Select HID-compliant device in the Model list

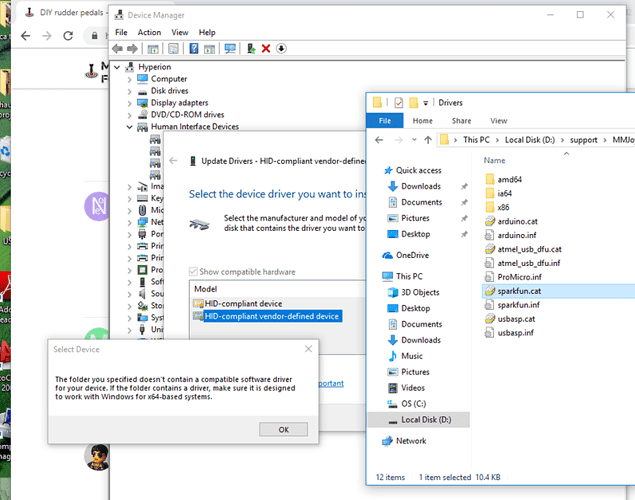pos(242,303)
